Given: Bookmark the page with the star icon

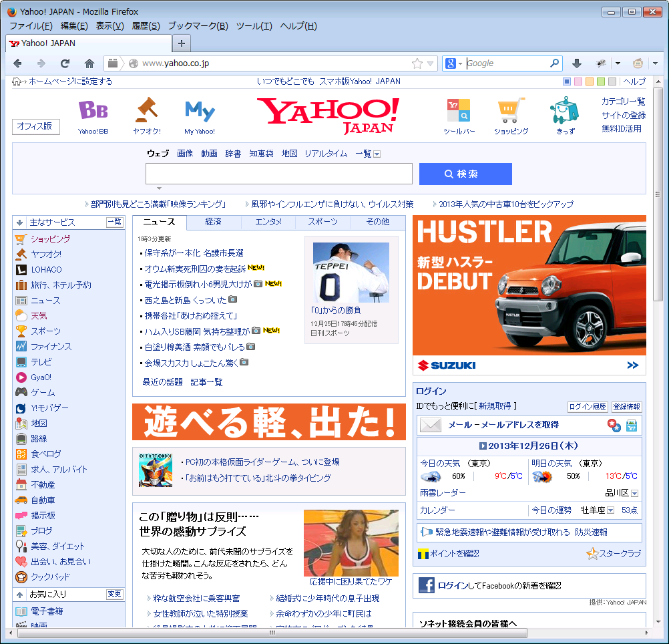Looking at the screenshot, I should pos(417,63).
